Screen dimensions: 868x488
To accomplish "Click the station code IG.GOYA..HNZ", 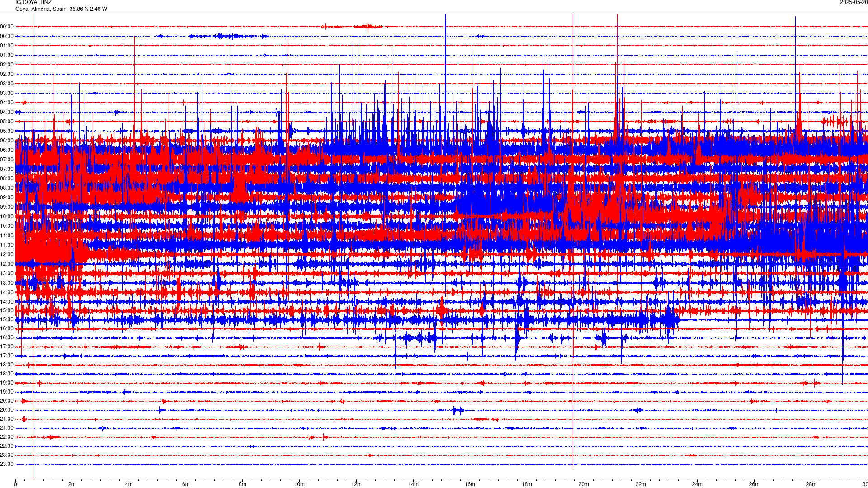I will tap(33, 2).
